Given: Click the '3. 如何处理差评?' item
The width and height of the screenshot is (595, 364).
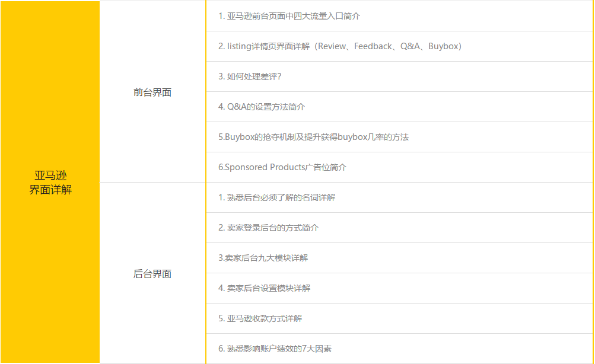Looking at the screenshot, I should [399, 76].
